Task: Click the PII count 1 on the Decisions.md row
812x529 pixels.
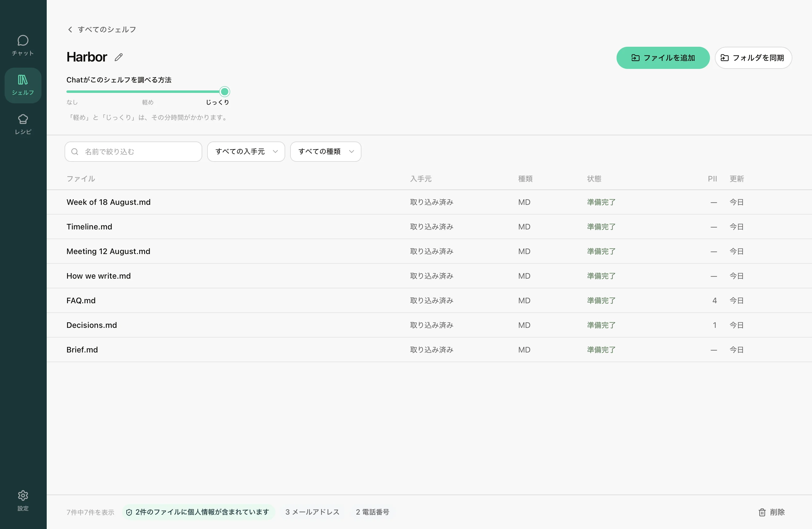Action: 715,325
